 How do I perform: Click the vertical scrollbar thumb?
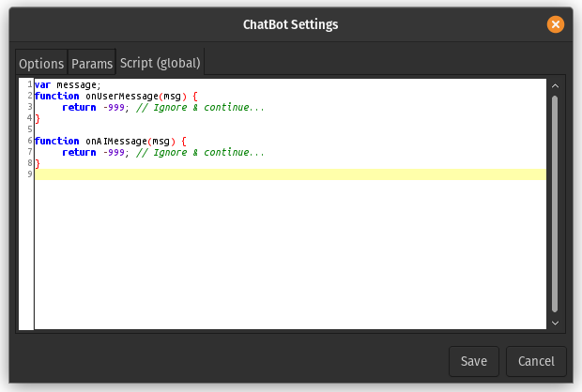[555, 202]
